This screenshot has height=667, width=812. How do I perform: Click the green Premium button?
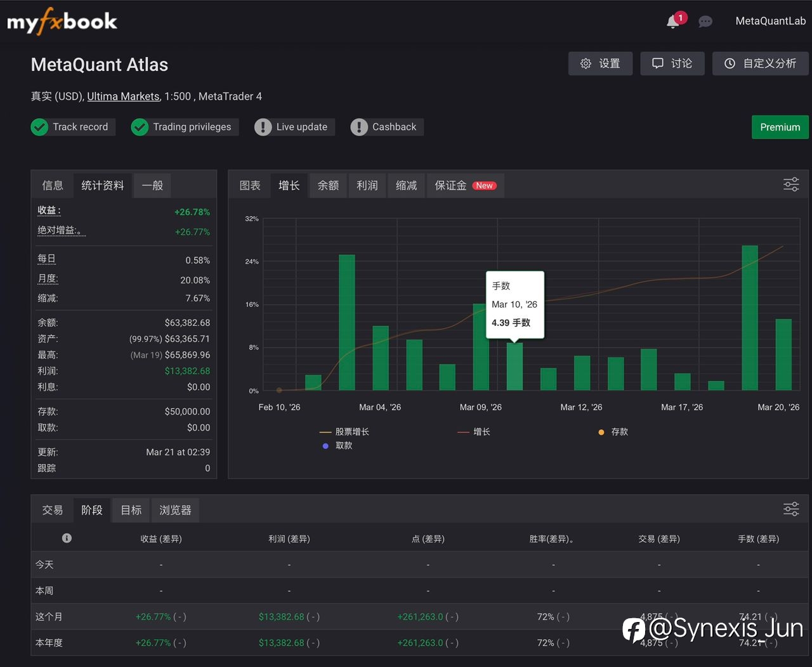(x=780, y=127)
